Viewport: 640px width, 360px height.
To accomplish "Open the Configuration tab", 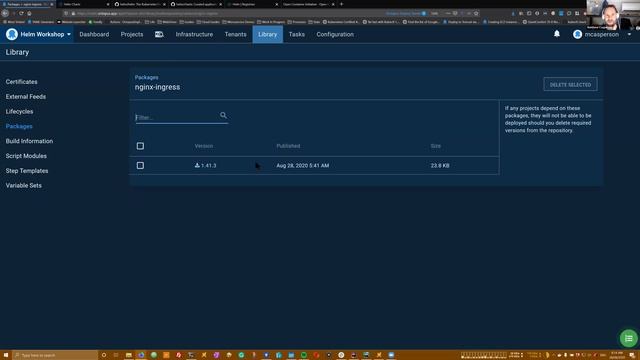I will (x=335, y=35).
